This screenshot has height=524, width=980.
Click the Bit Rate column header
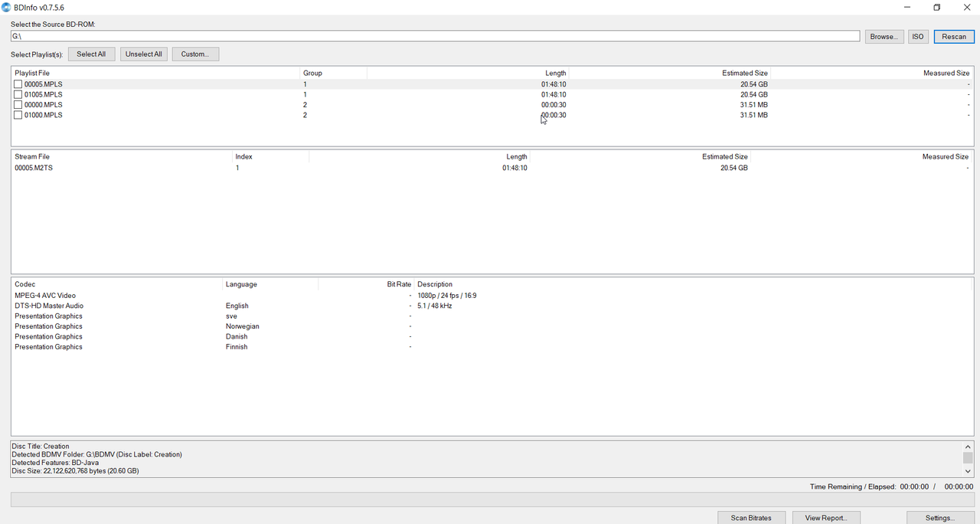click(x=366, y=284)
